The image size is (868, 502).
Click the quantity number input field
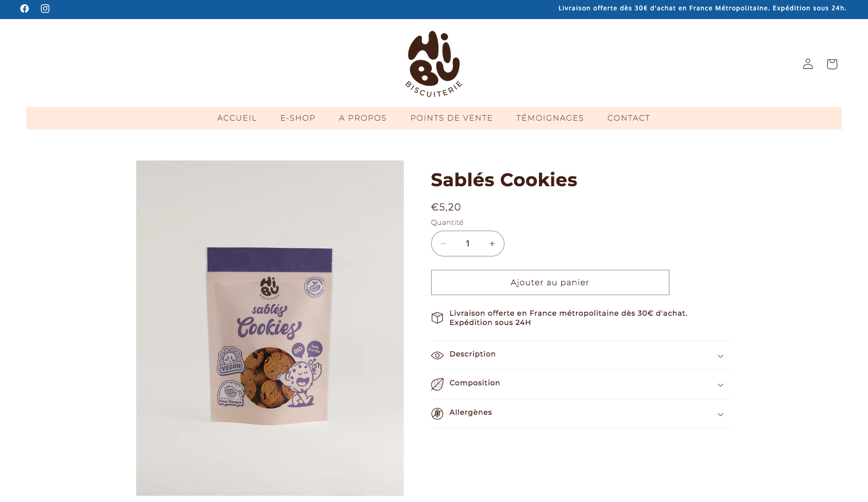click(468, 244)
